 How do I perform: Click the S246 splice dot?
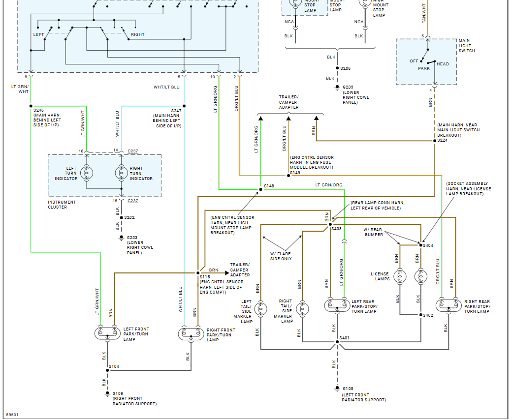click(x=31, y=106)
